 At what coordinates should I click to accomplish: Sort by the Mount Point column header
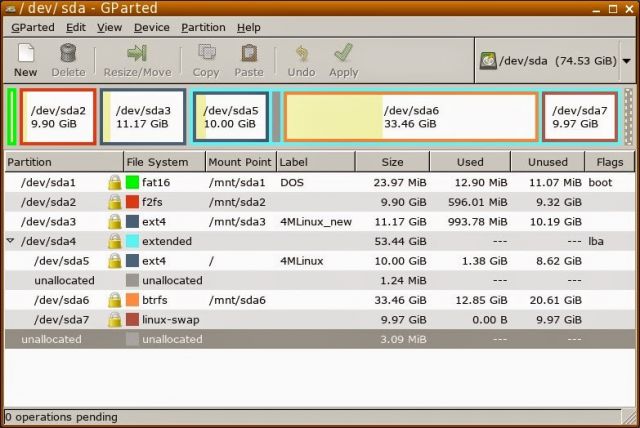pos(241,162)
